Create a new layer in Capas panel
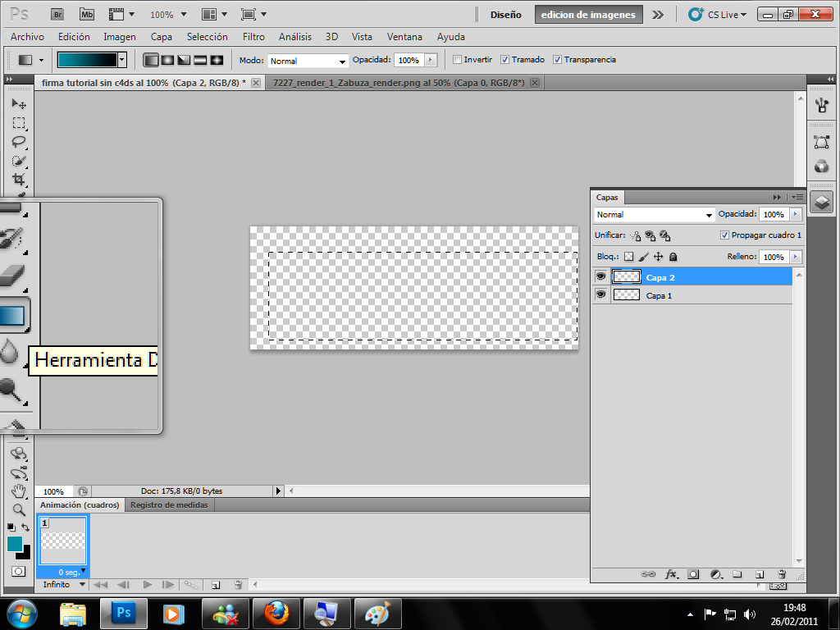The image size is (840, 630). point(759,574)
